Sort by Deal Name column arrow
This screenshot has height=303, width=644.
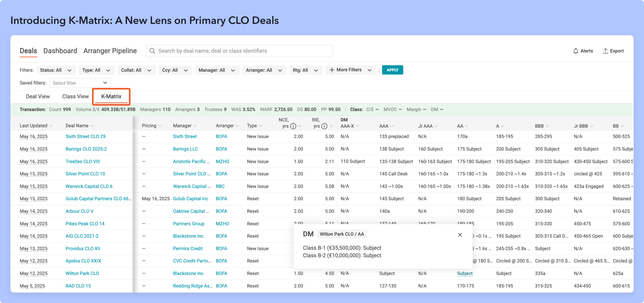coord(92,126)
